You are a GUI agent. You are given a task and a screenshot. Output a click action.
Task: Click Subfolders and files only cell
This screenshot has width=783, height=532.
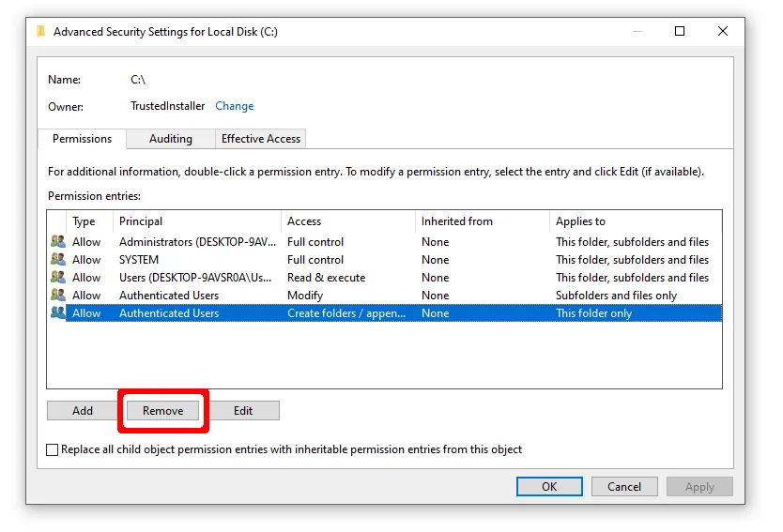click(x=616, y=296)
